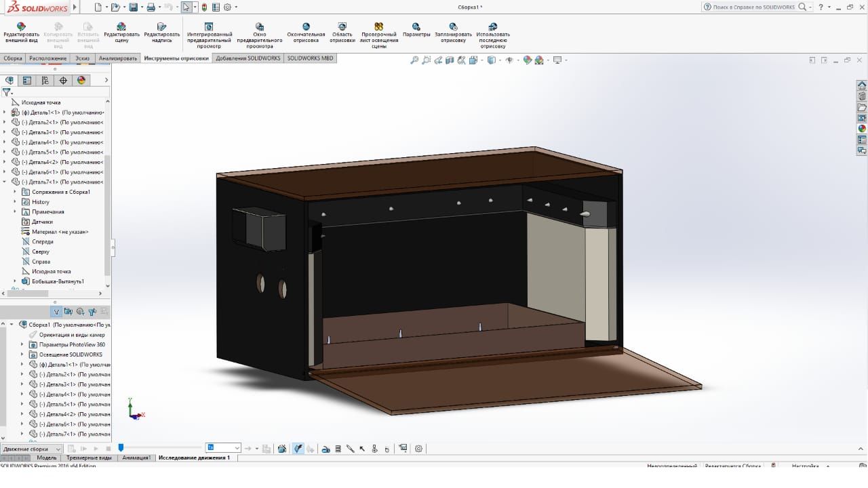Click the Save icon in top toolbar
Image resolution: width=868 pixels, height=488 pixels.
pyautogui.click(x=134, y=7)
